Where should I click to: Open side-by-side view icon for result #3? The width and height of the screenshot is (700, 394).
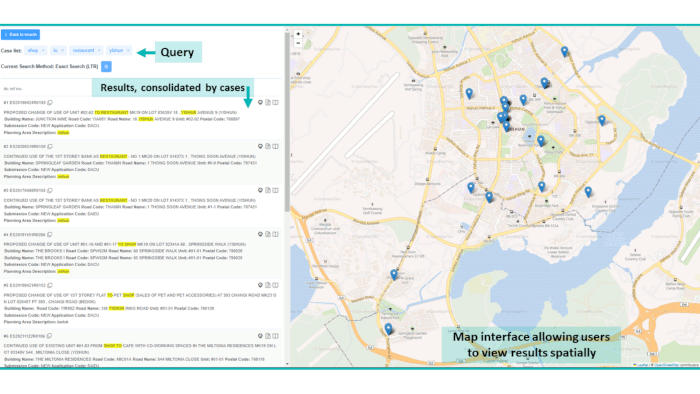click(275, 190)
